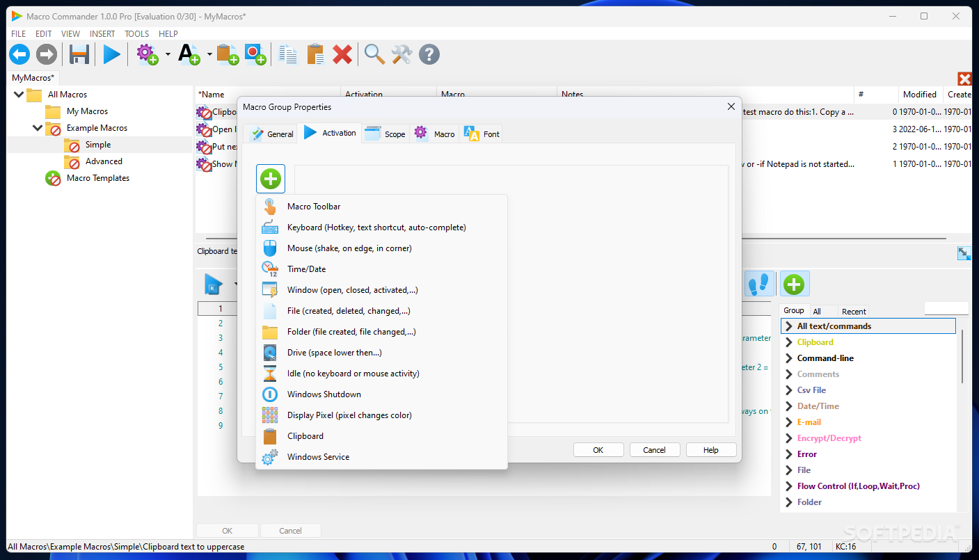Copy with the two-pages toolbar icon
This screenshot has height=560, width=979.
(x=288, y=54)
